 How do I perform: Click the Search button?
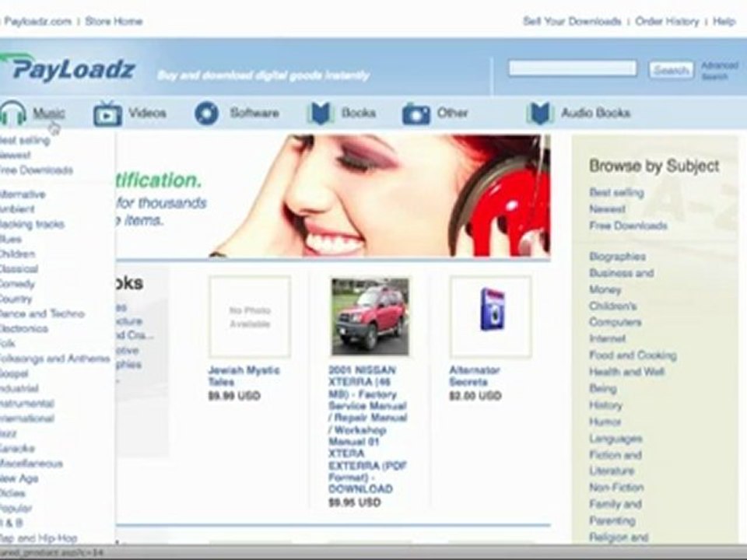671,70
